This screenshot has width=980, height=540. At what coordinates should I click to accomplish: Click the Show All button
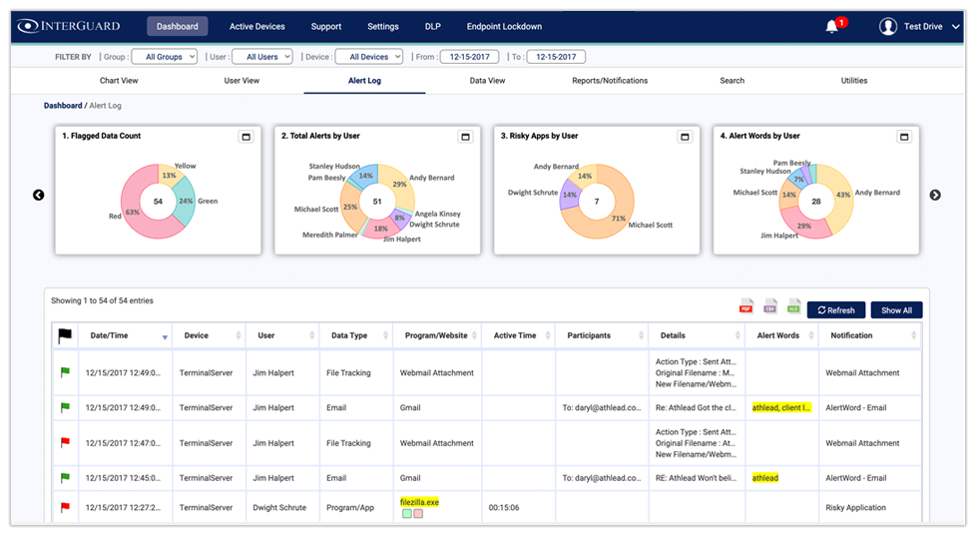897,310
